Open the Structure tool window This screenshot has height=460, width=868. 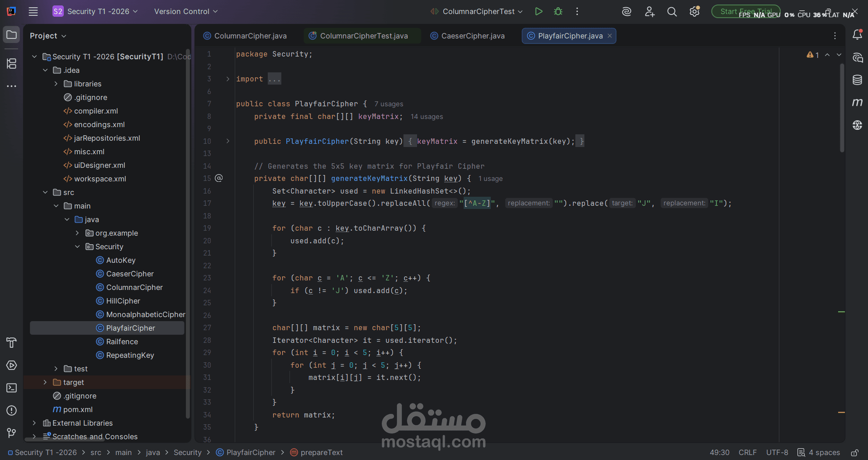coord(11,64)
